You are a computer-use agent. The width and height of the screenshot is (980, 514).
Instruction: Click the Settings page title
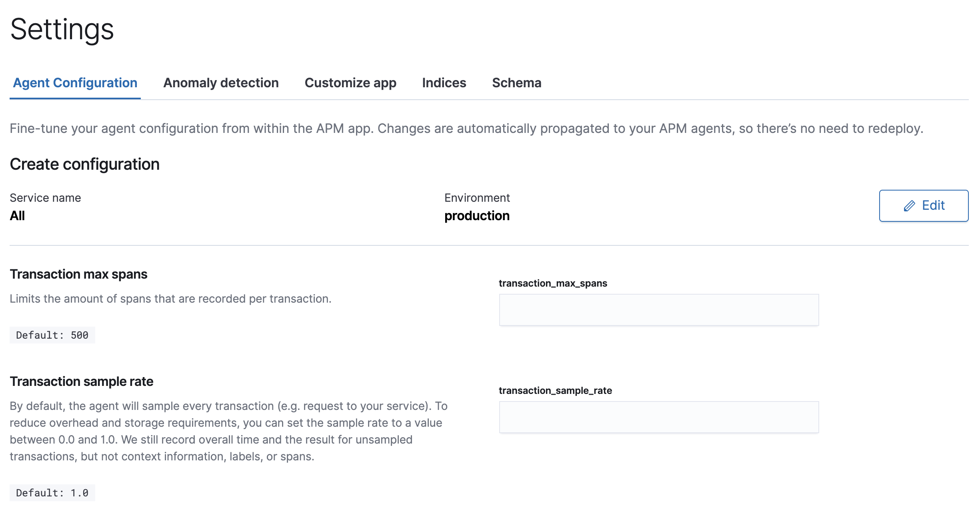61,30
